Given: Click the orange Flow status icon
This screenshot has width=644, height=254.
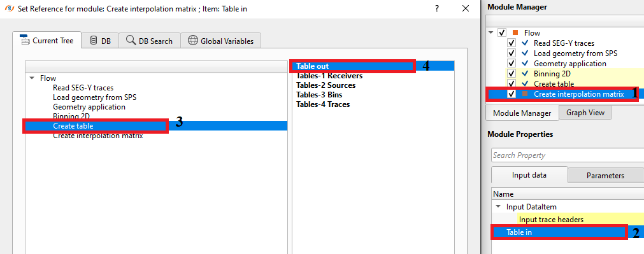Looking at the screenshot, I should point(515,32).
